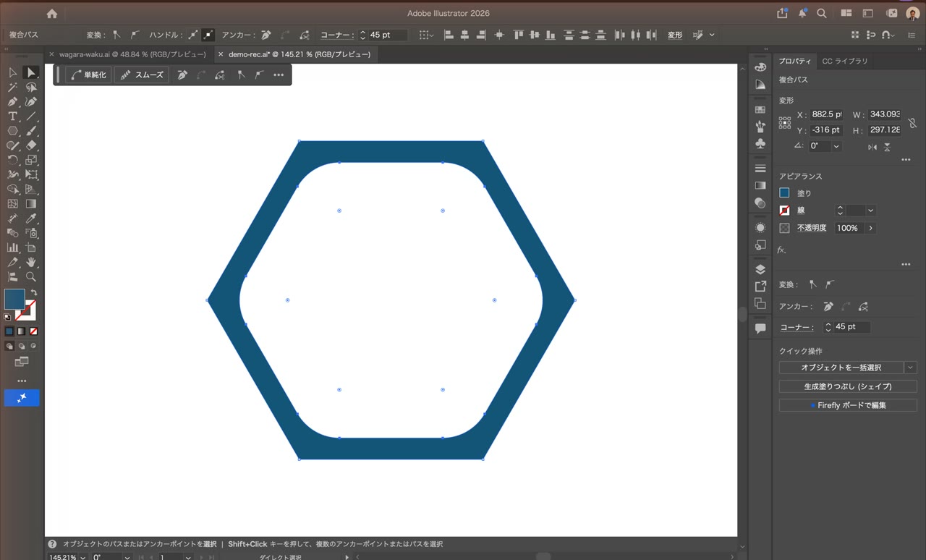Reset to default fill and stroke
The width and height of the screenshot is (926, 560).
[x=8, y=316]
